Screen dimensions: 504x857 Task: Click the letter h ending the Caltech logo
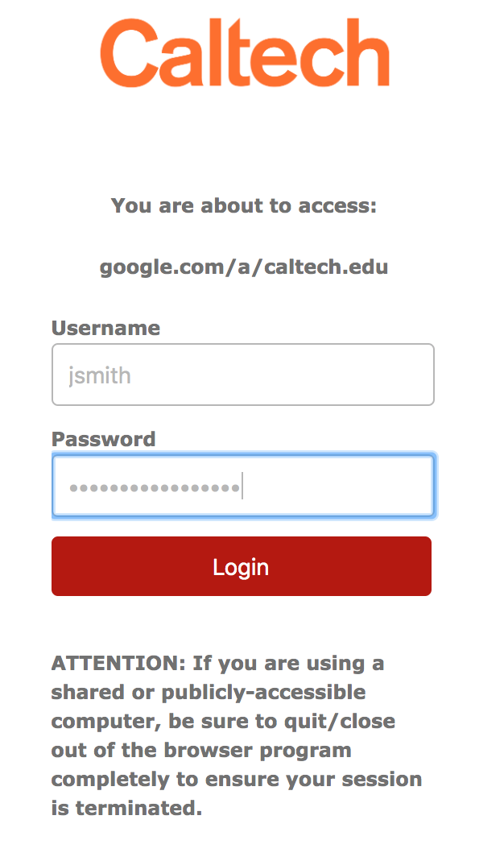tap(367, 54)
